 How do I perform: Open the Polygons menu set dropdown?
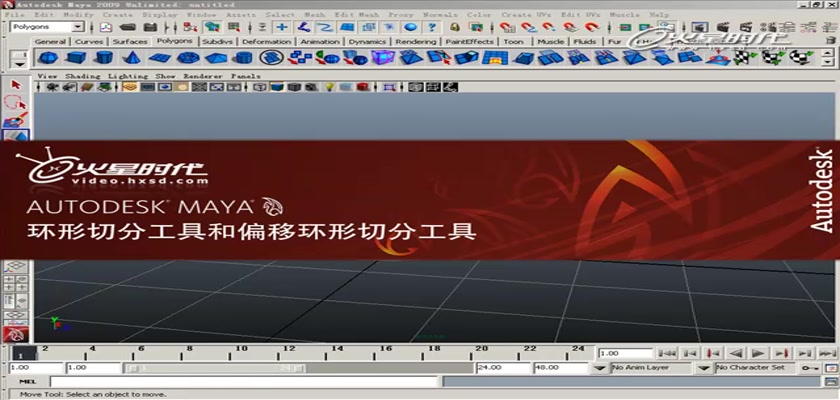tap(47, 27)
